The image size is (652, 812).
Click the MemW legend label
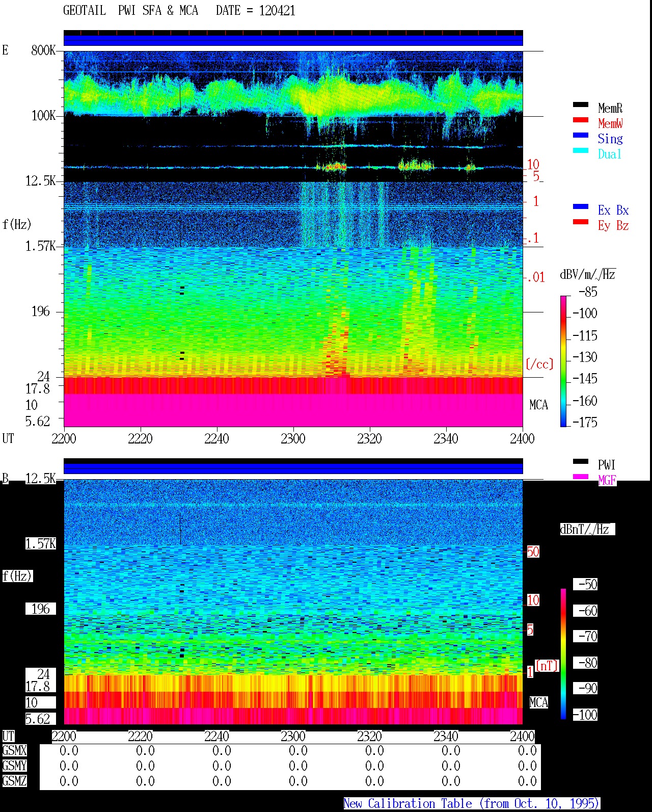(x=610, y=123)
